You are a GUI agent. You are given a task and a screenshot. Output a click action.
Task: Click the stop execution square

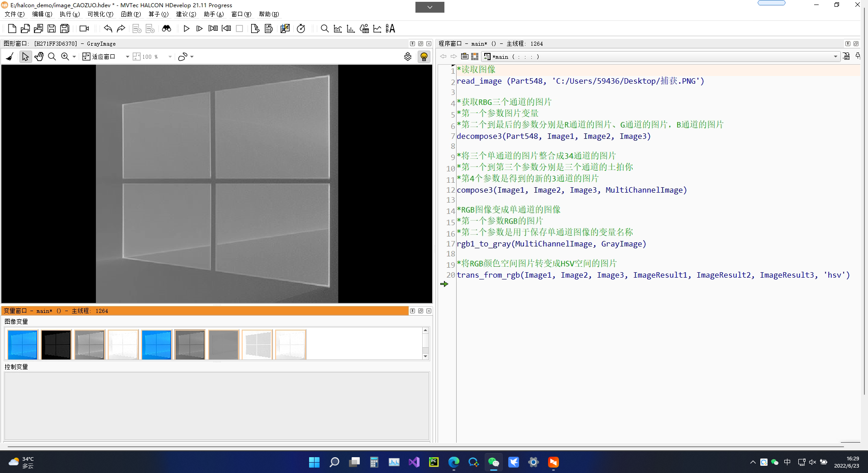pyautogui.click(x=239, y=28)
